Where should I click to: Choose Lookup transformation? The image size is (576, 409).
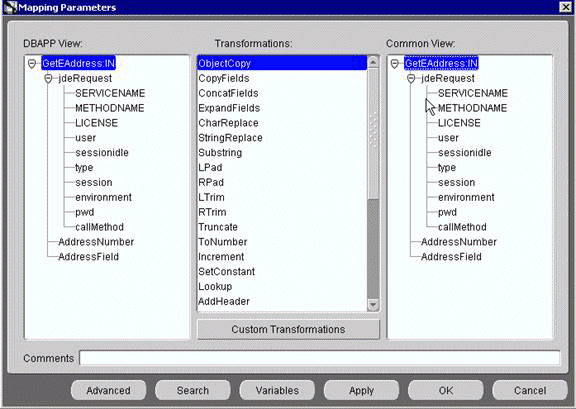282,287
